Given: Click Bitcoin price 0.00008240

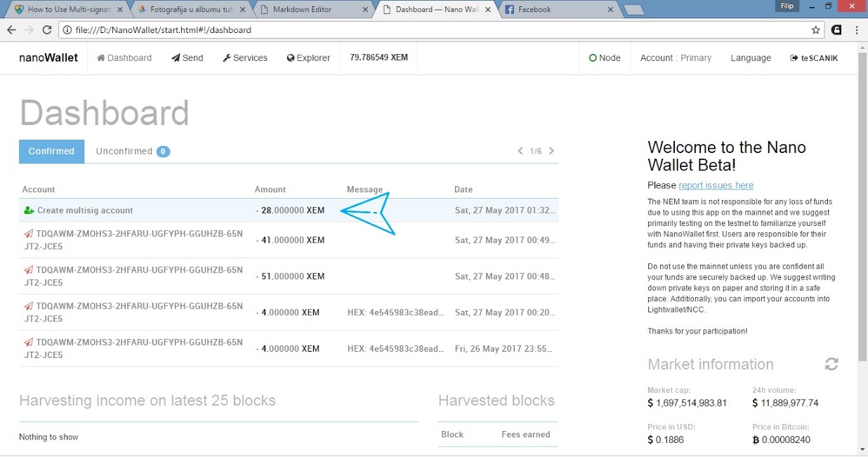Looking at the screenshot, I should coord(781,439).
